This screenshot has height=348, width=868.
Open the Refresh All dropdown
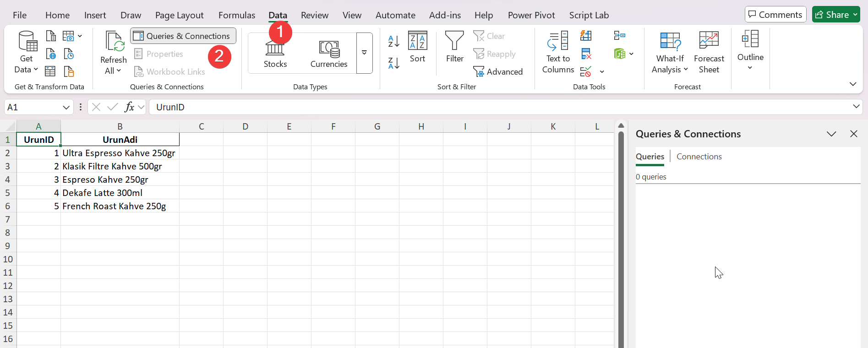click(113, 71)
